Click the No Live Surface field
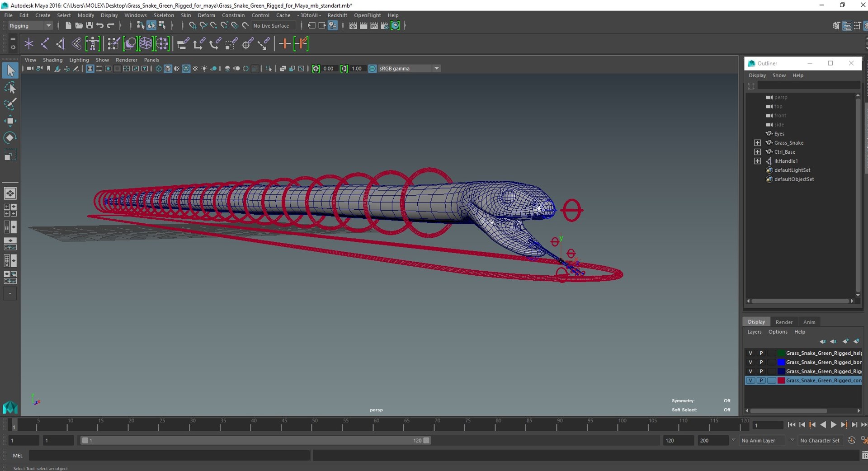 274,26
